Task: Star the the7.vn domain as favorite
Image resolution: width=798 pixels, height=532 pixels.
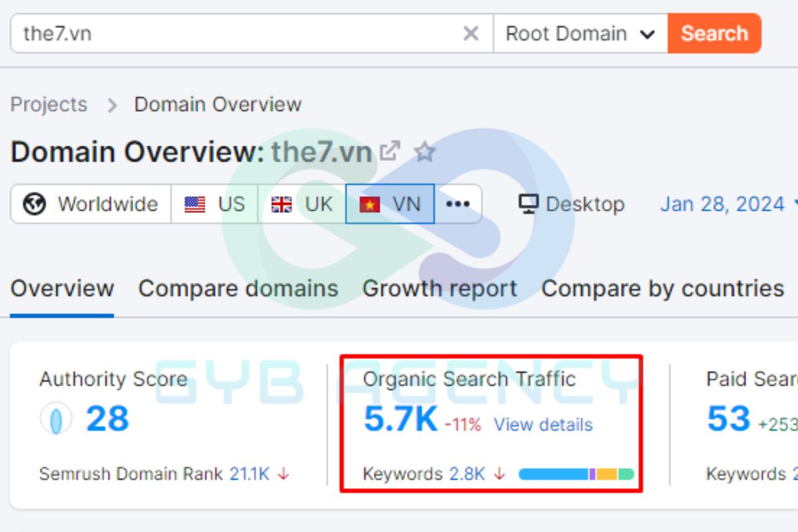Action: (424, 152)
